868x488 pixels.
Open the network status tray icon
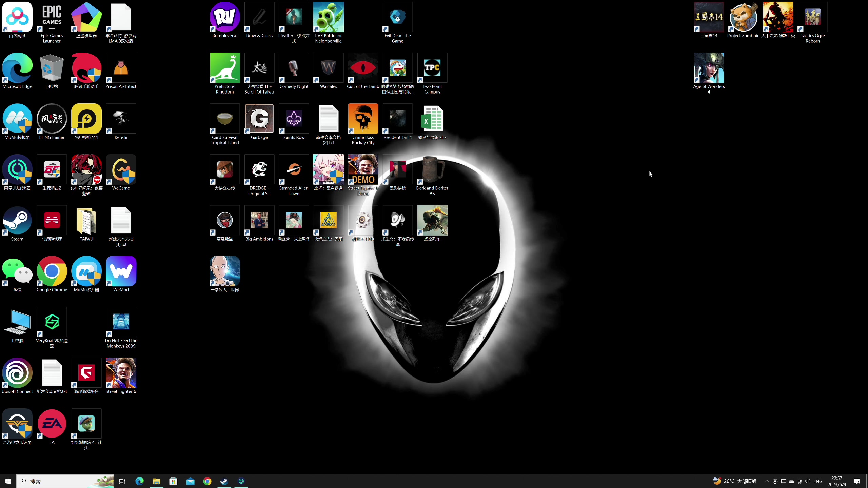[x=783, y=481]
